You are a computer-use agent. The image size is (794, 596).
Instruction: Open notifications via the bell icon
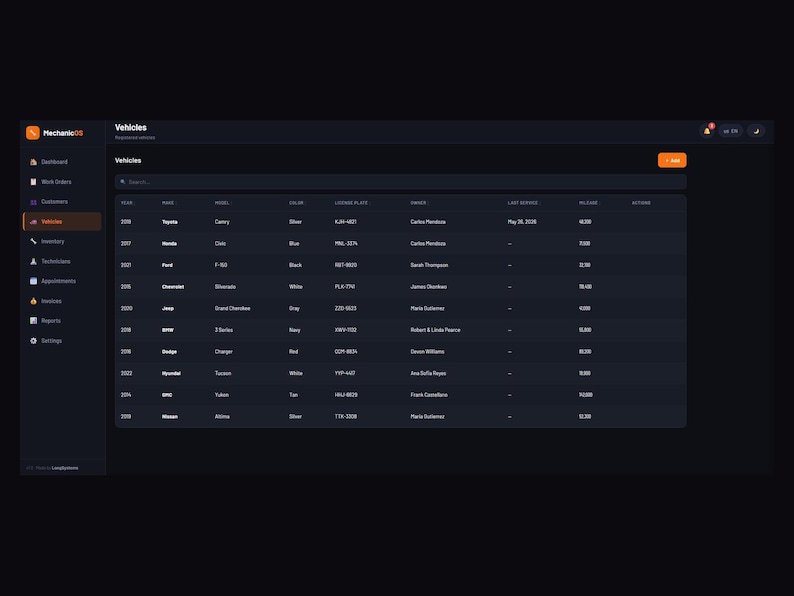tap(707, 131)
